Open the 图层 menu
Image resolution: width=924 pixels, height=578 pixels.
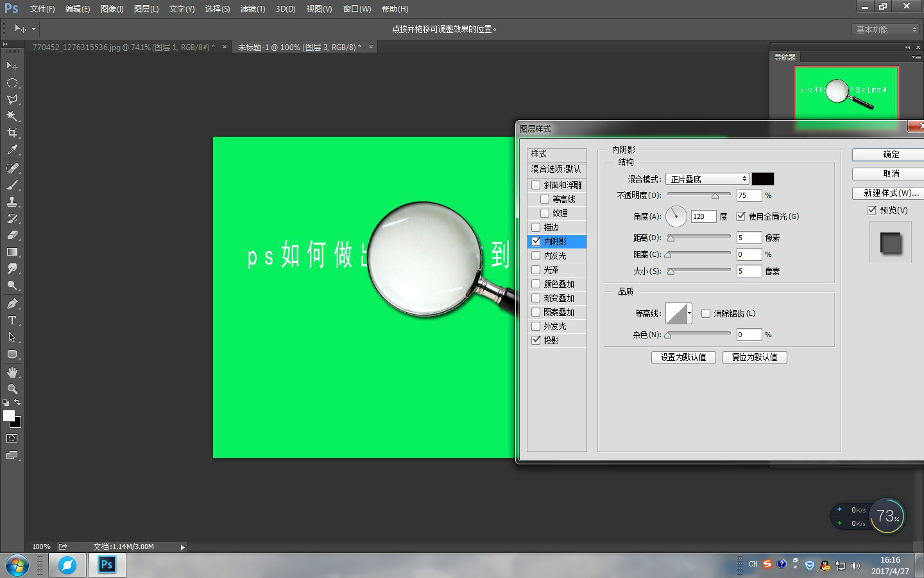pos(146,9)
